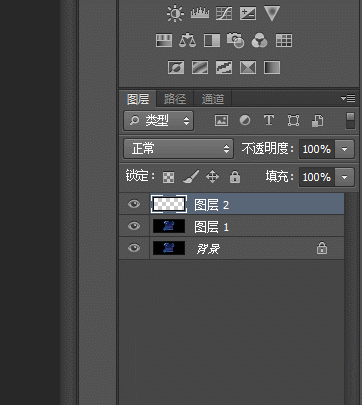Add a Channel Mixer adjustment
This screenshot has width=362, height=405.
point(259,40)
